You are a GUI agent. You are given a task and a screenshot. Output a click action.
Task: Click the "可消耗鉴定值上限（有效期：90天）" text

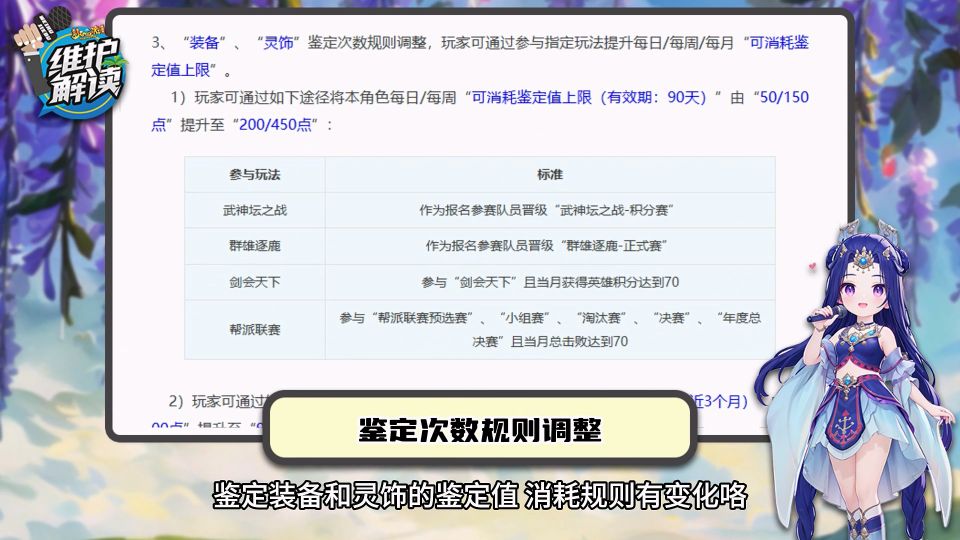coord(589,97)
